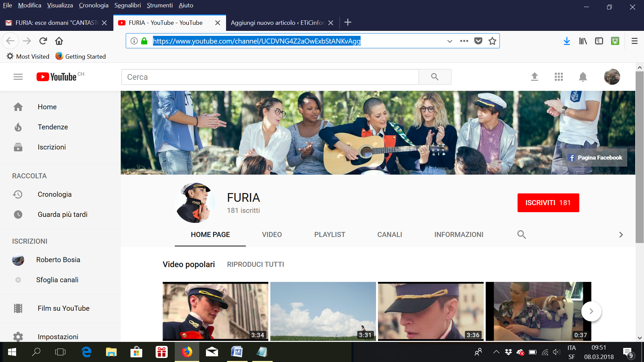Show the site information icon
The width and height of the screenshot is (644, 362).
134,41
